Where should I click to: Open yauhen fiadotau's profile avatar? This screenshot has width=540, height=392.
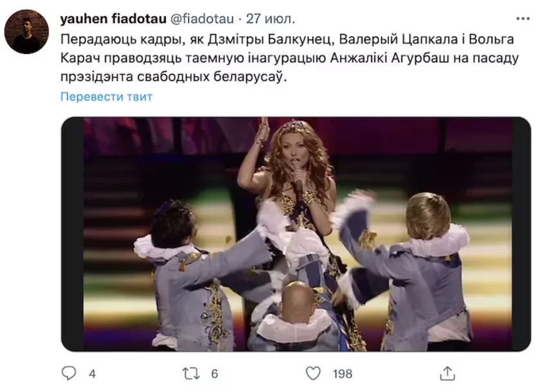point(26,31)
